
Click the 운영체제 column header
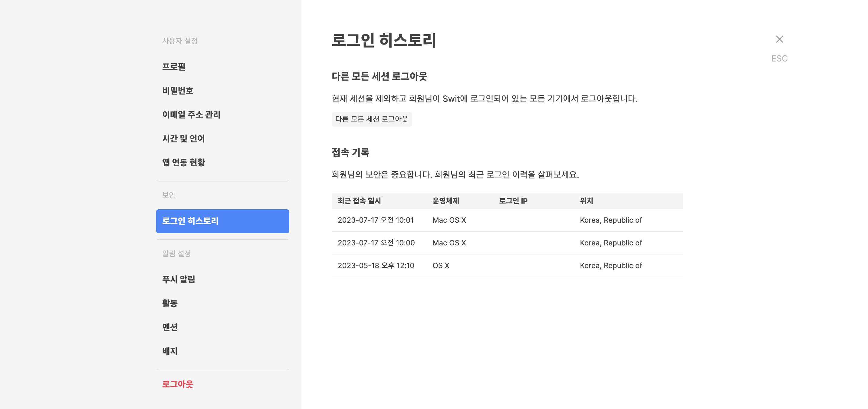point(446,201)
